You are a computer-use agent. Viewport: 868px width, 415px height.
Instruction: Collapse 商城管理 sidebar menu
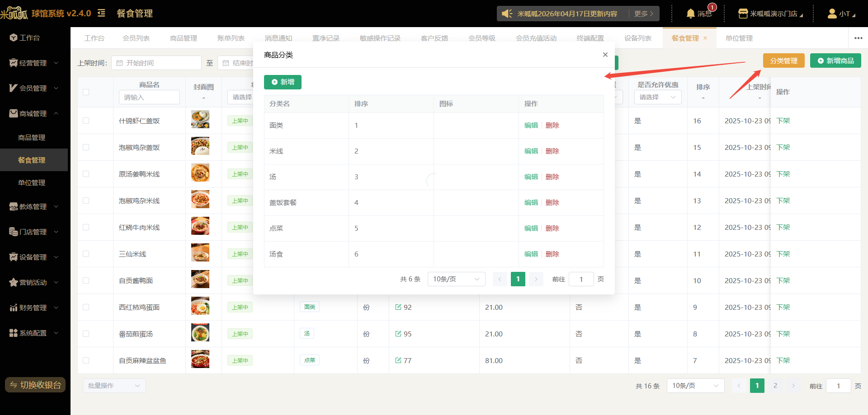pos(34,113)
